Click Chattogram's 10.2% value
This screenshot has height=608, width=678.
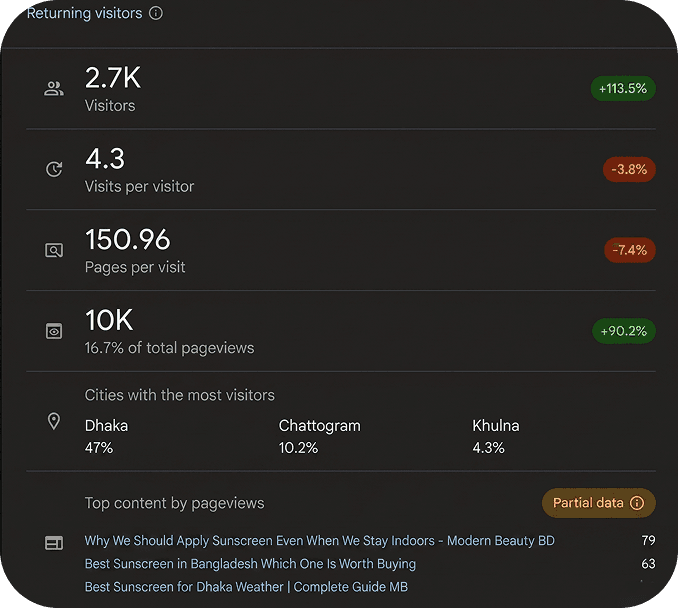click(x=298, y=448)
